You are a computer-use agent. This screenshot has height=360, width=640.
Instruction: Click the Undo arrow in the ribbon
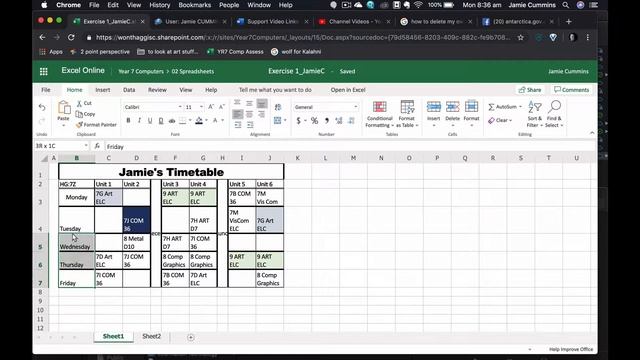pos(42,107)
